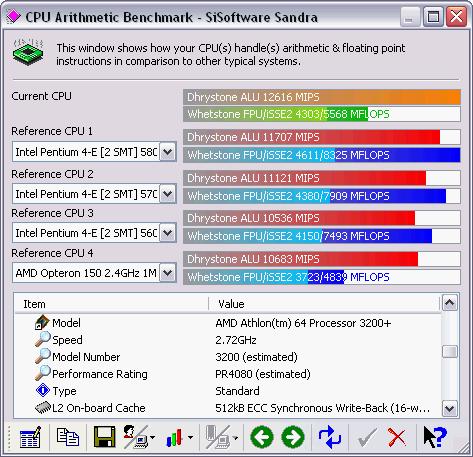Expand the Reference CPU 2 dropdown
This screenshot has width=473, height=457.
coord(168,194)
